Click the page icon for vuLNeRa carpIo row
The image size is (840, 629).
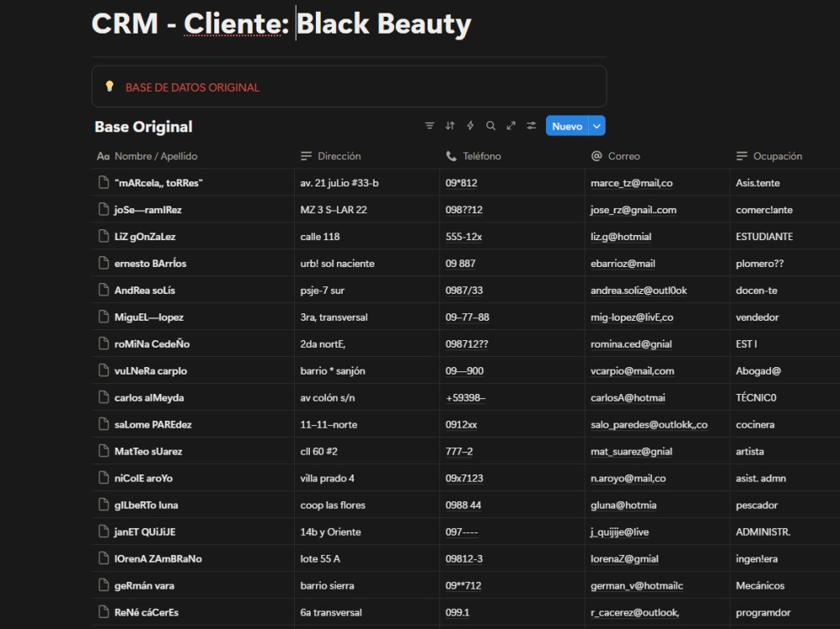(x=104, y=370)
